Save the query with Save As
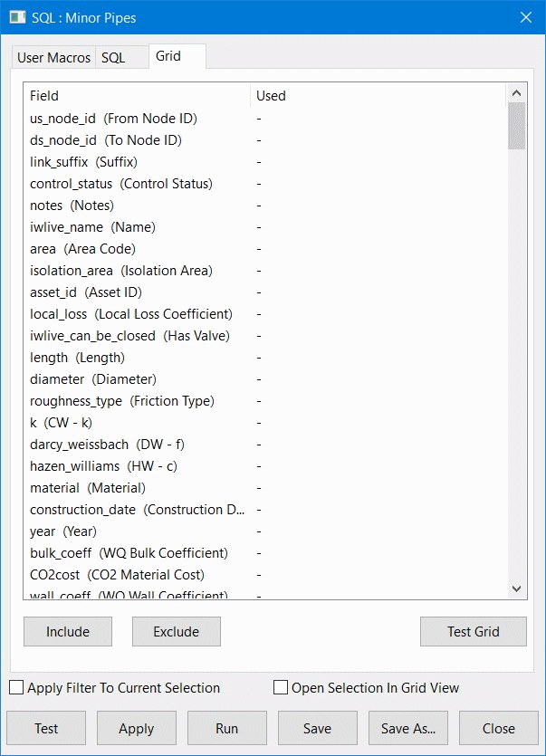Viewport: 546px width, 756px height. click(407, 728)
